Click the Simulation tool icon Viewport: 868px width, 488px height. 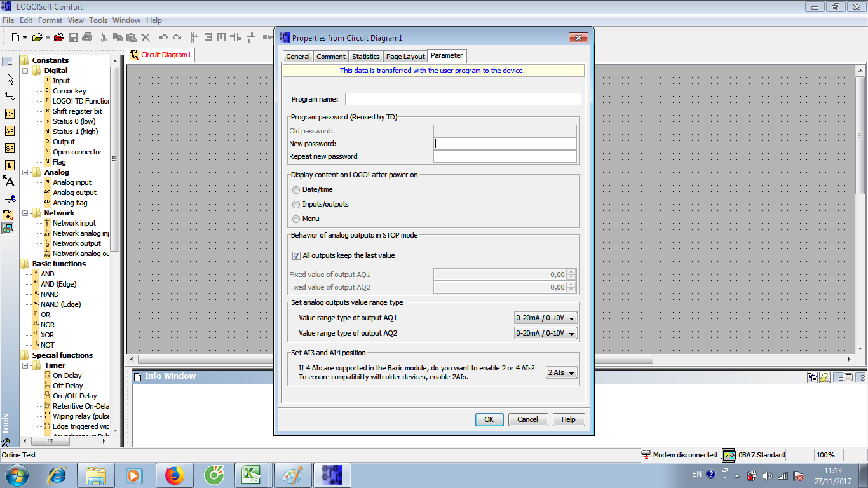point(8,215)
